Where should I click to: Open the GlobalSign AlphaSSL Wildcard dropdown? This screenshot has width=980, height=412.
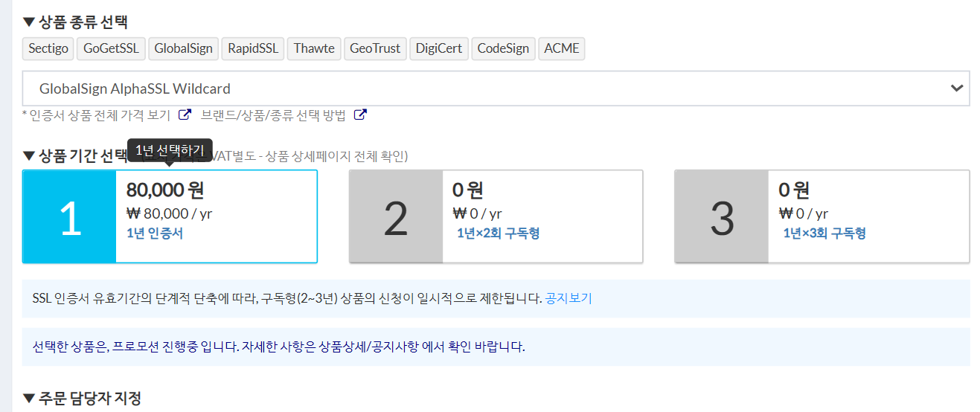(496, 88)
